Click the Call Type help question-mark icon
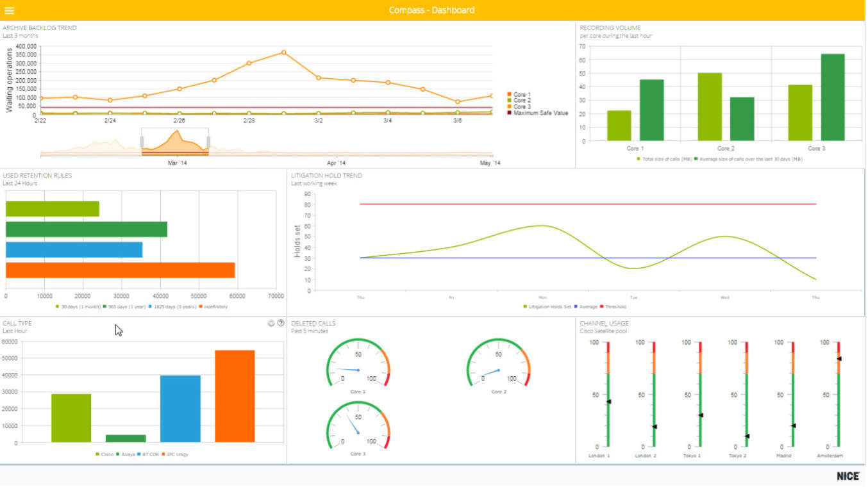 point(281,322)
